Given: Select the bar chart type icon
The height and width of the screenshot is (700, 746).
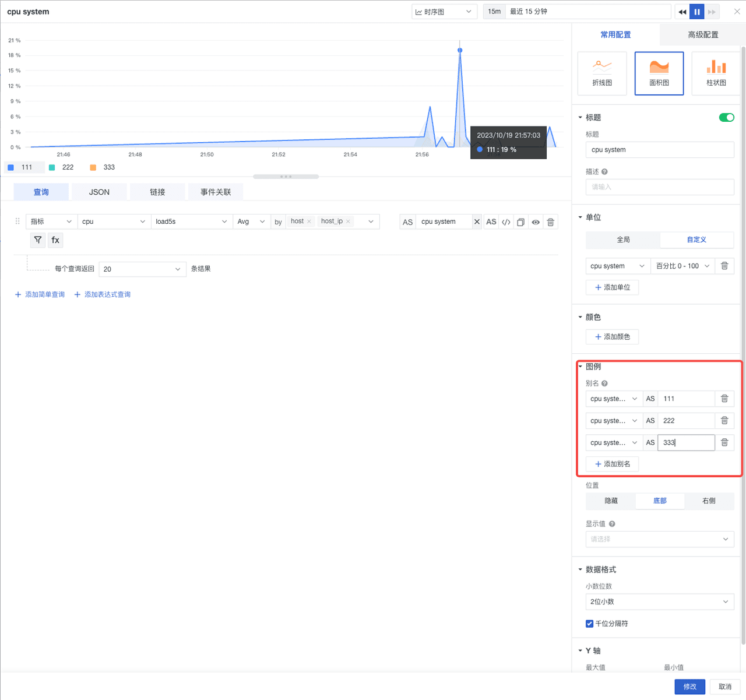Looking at the screenshot, I should click(x=716, y=73).
